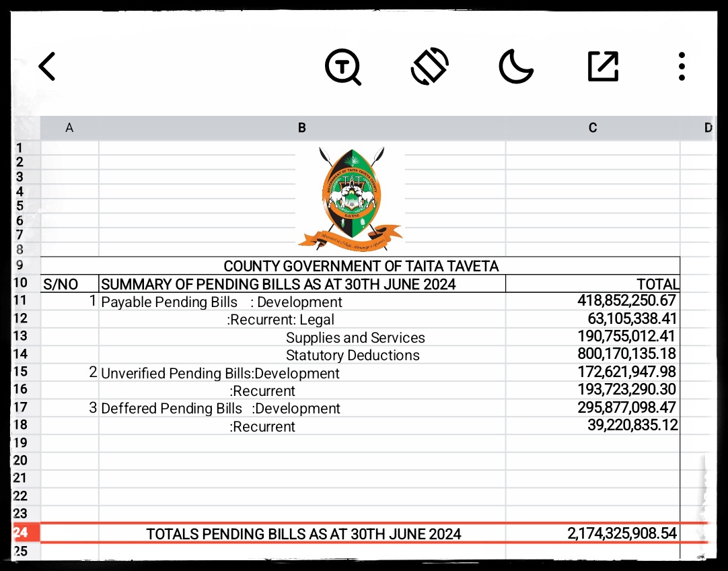Click the county government logo image

[351, 199]
